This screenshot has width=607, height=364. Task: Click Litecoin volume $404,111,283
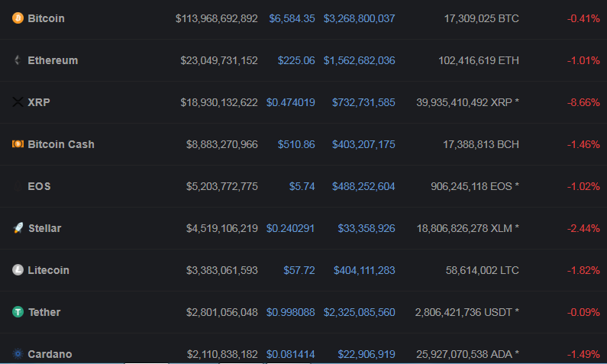click(364, 270)
